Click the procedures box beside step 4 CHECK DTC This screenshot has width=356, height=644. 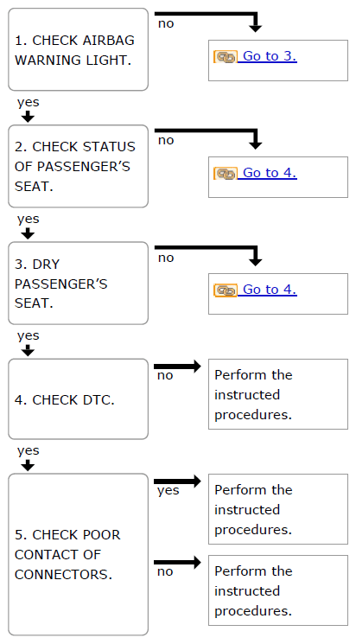pyautogui.click(x=278, y=394)
